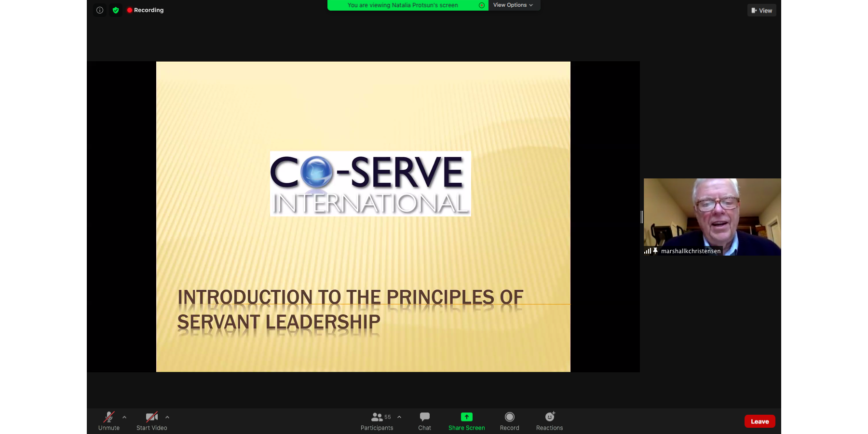868x434 pixels.
Task: Unmute the microphone
Action: [x=109, y=421]
